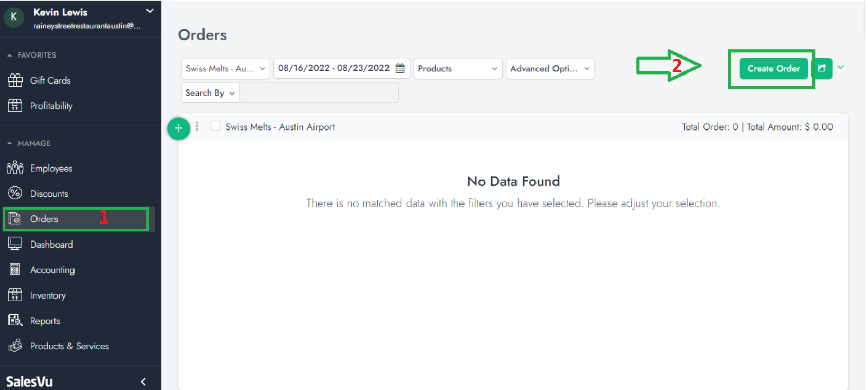This screenshot has height=390, width=868.
Task: Collapse the sidebar with the left chevron
Action: coord(143,381)
